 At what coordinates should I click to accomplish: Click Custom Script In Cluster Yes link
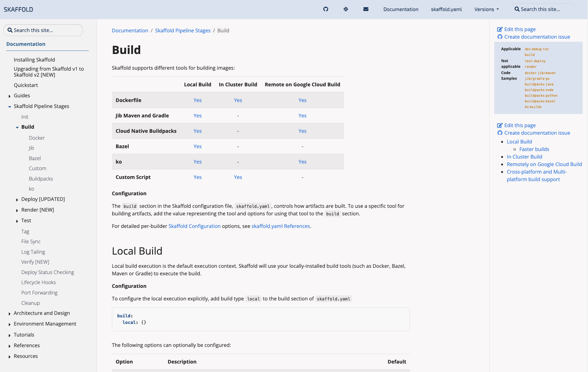[x=238, y=177]
